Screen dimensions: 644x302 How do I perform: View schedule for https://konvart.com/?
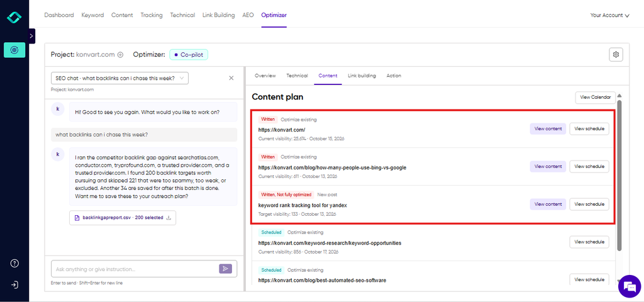(x=589, y=128)
